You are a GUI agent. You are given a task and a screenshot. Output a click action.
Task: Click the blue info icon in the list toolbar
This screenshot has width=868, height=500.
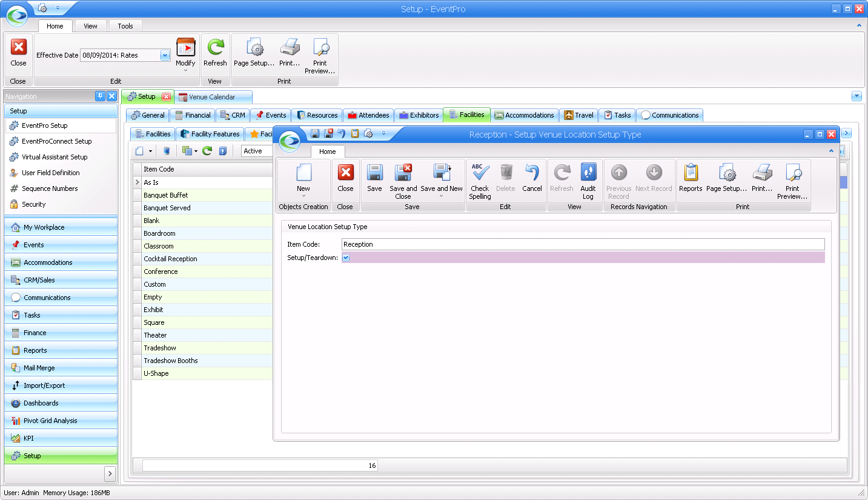coord(223,151)
